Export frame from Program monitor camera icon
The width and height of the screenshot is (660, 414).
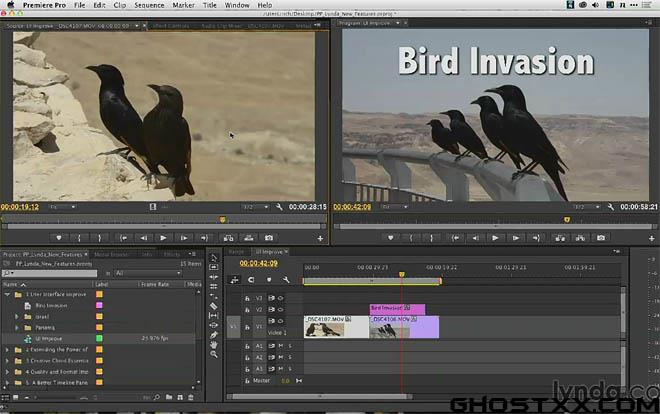(601, 238)
